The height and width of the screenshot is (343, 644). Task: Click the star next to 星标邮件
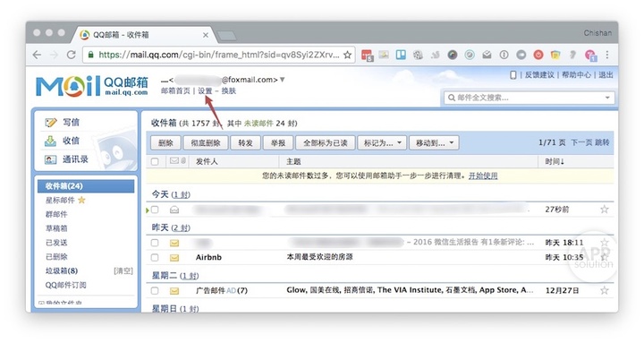(81, 200)
